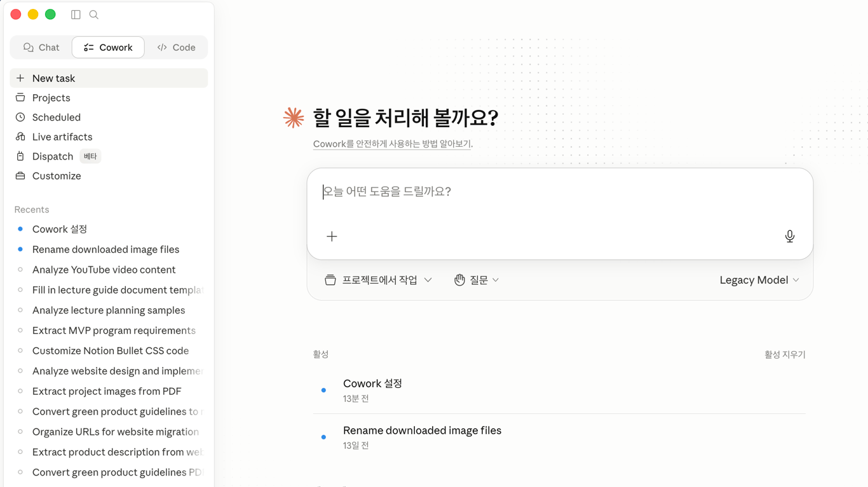Screen dimensions: 868x487
Task: Click the blue status dot beside Cowork 설정 in sidebar
Action: (x=20, y=229)
